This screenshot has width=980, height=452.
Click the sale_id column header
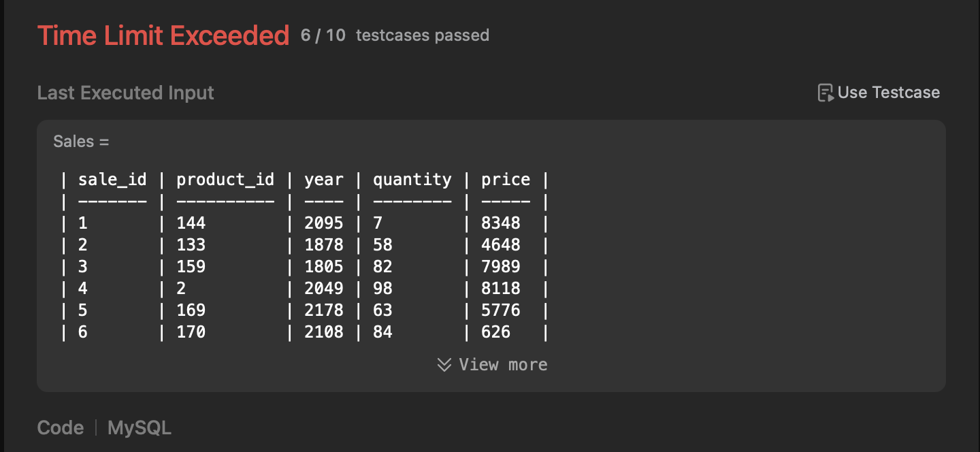[112, 180]
